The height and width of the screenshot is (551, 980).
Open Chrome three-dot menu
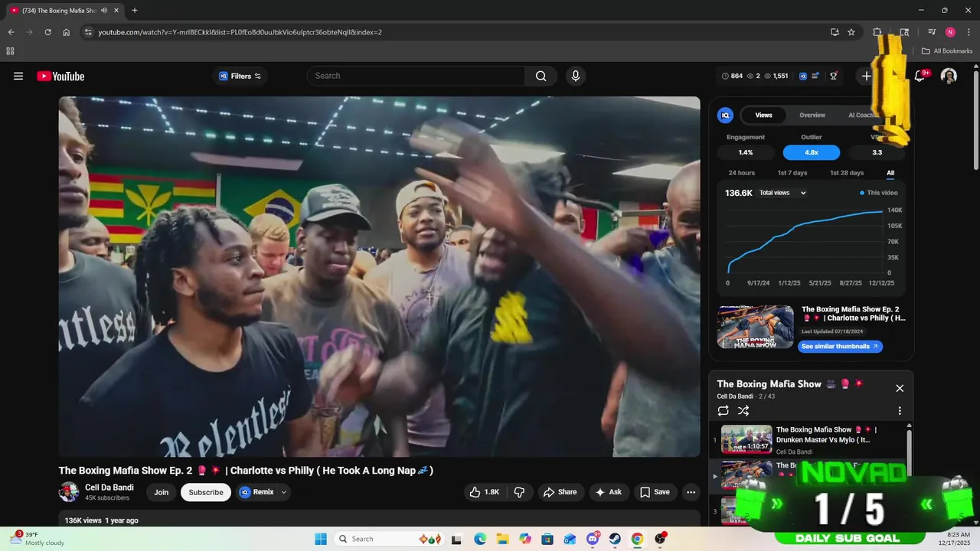pos(969,32)
